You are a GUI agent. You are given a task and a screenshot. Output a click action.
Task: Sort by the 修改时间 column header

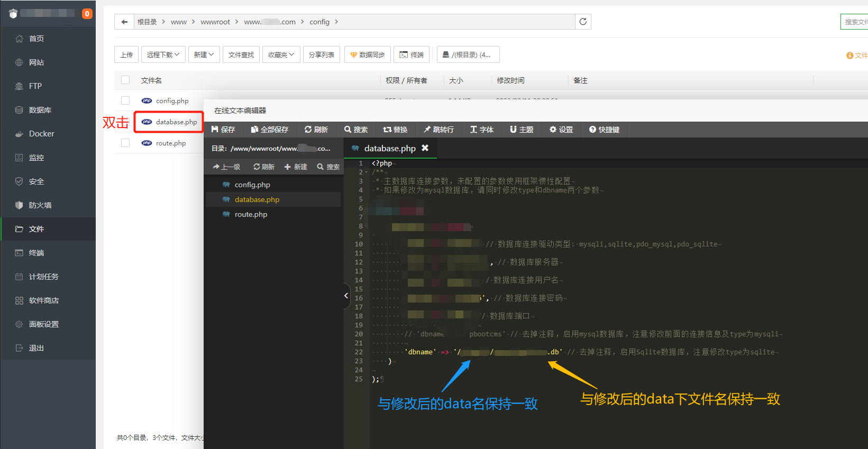(510, 80)
